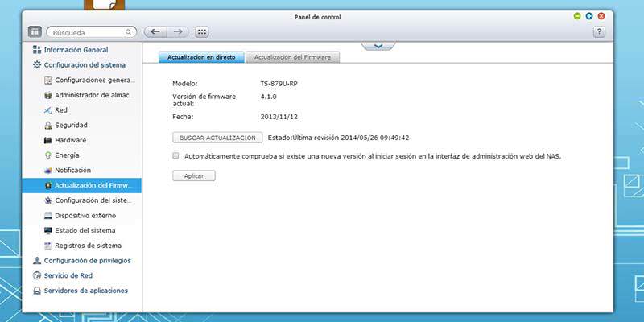
Task: Click the Dispositivo externo icon
Action: [48, 216]
